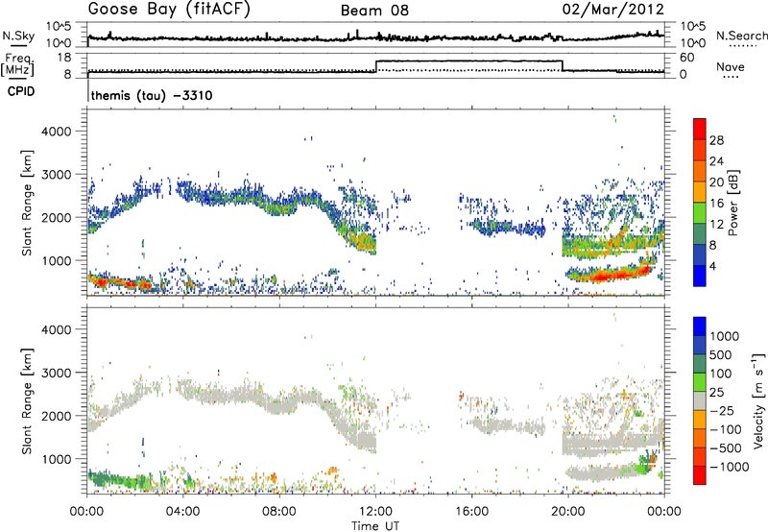Viewport: 768px width, 532px height.
Task: Click the 'Goose Bay (fitACF)' title
Action: (x=169, y=10)
